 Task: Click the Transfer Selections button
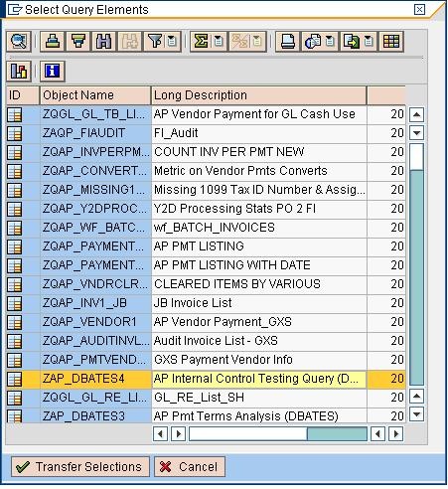[x=80, y=467]
